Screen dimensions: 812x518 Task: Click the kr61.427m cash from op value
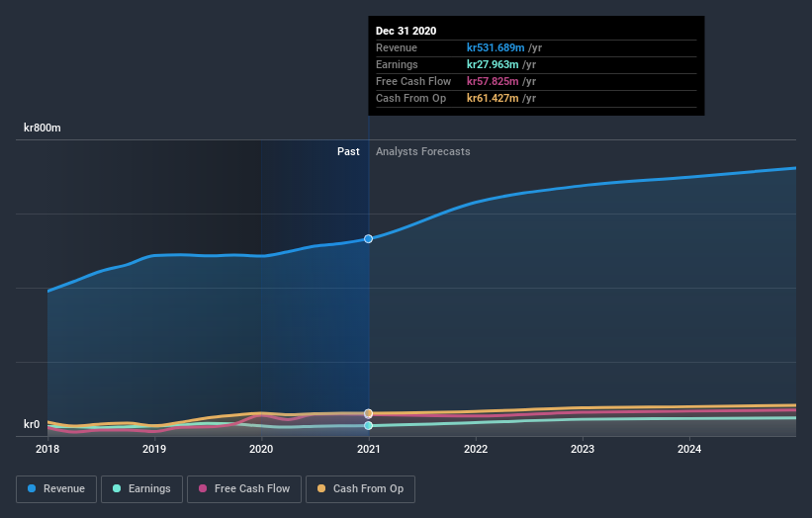(493, 98)
